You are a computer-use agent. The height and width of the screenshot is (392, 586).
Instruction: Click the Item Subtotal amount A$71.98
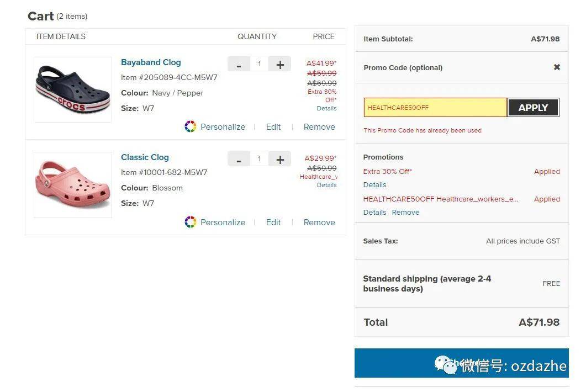(545, 39)
